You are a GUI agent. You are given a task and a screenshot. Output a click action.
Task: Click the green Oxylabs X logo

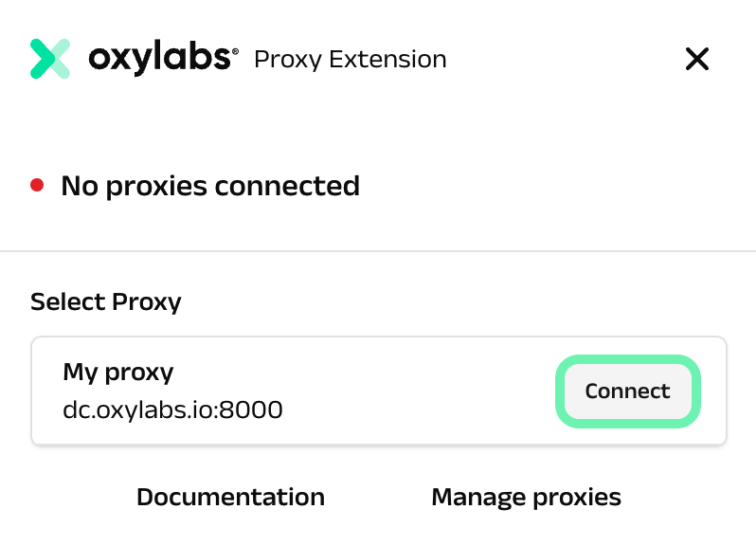[x=50, y=59]
